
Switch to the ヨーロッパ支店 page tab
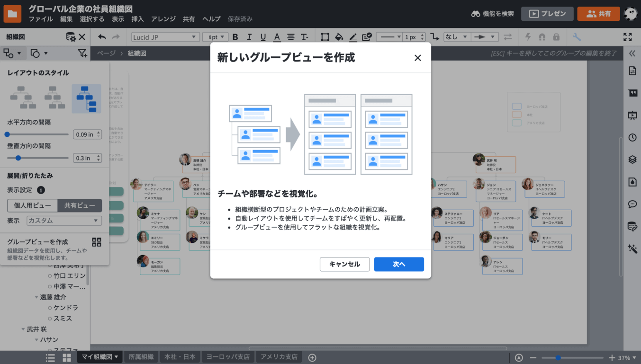(x=228, y=357)
